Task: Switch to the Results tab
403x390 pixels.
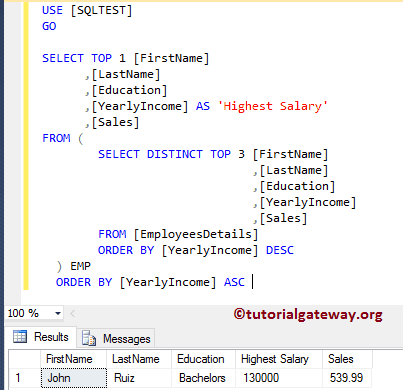Action: point(41,337)
